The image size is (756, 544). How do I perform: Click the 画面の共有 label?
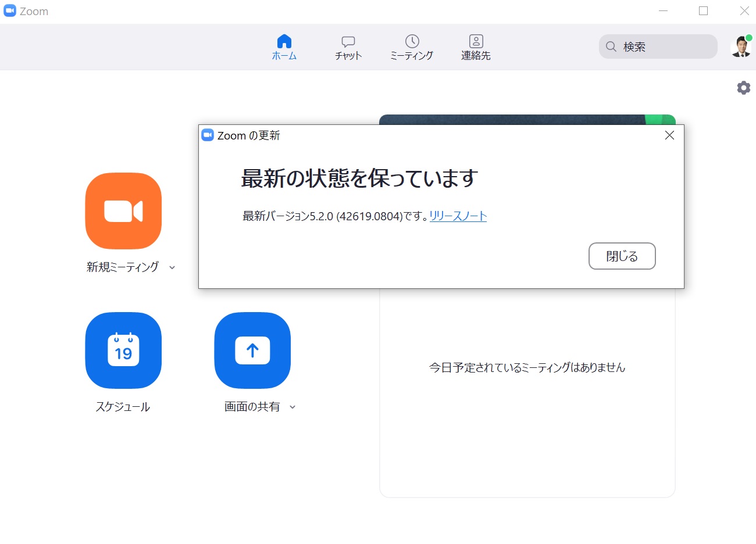(252, 407)
